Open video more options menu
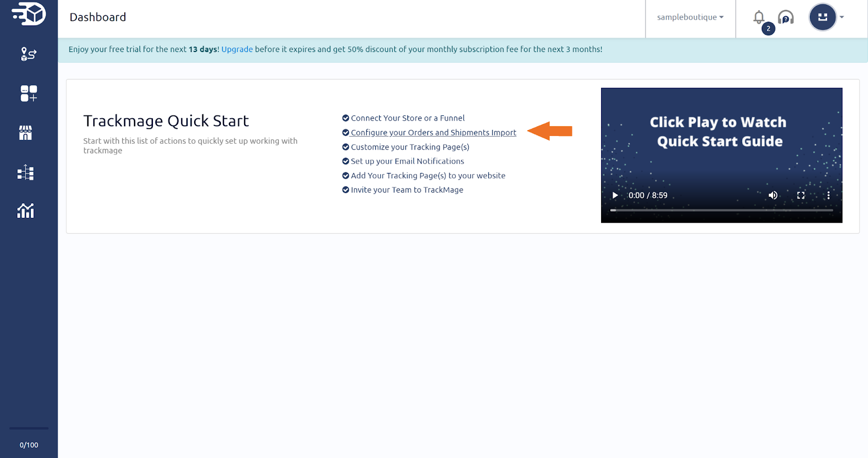The width and height of the screenshot is (868, 458). [x=828, y=196]
